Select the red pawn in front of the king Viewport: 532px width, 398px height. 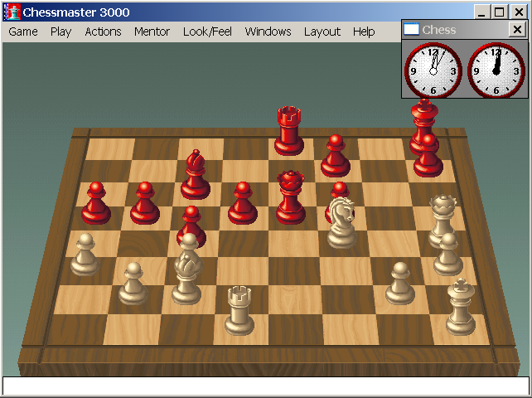click(428, 156)
